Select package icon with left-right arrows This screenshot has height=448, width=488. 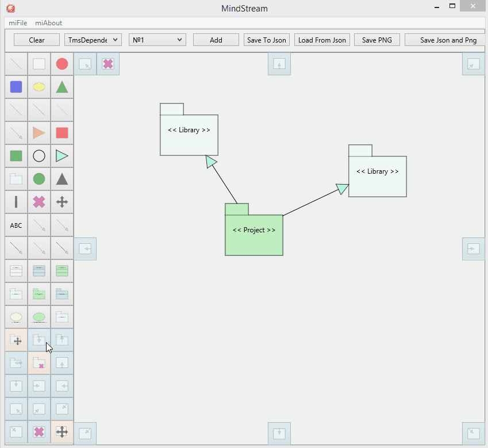[x=16, y=363]
